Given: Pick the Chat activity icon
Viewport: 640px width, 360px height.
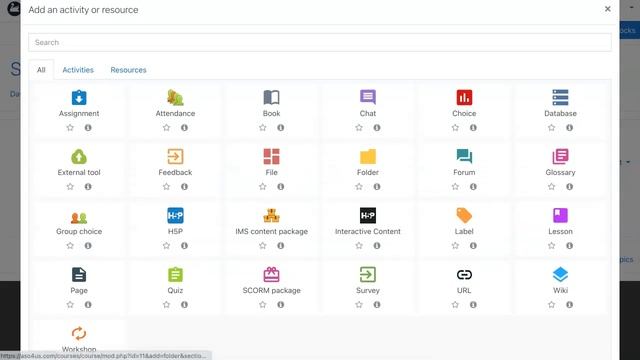Looking at the screenshot, I should (368, 98).
